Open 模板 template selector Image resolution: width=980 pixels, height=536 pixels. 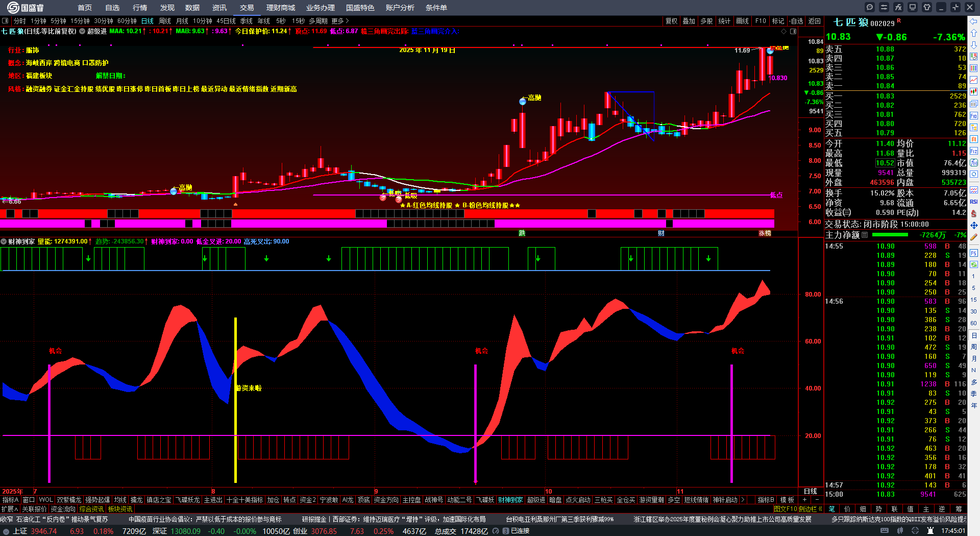787,500
